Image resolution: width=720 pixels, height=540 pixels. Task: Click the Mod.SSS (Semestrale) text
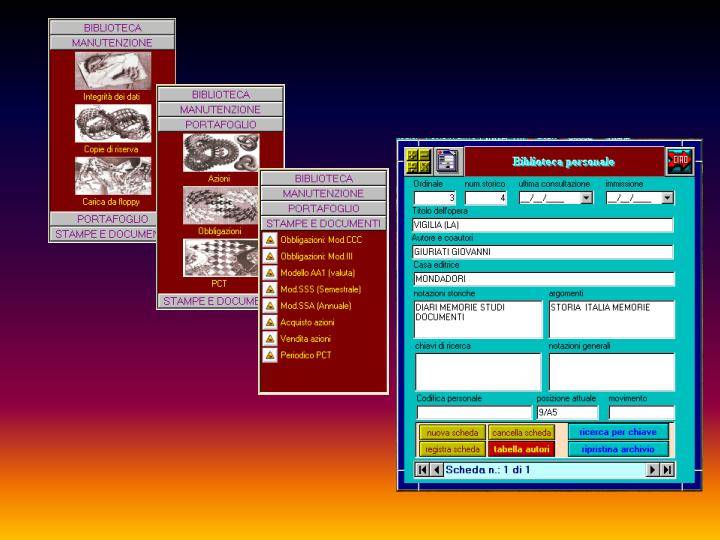point(321,289)
